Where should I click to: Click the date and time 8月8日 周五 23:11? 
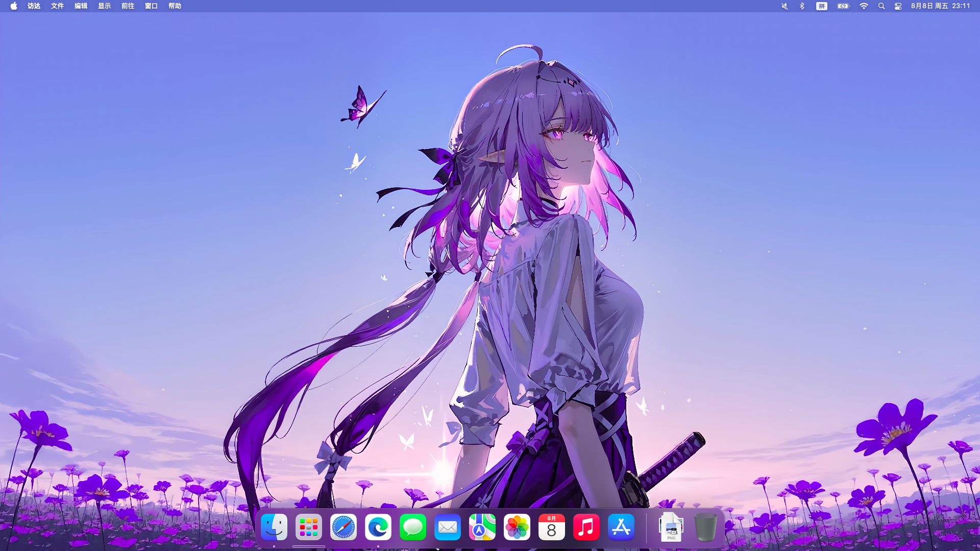pos(941,6)
